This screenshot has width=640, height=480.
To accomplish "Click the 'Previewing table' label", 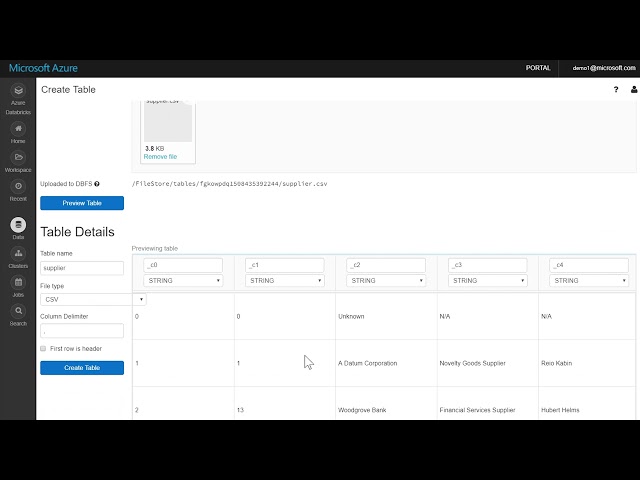I will coord(155,249).
